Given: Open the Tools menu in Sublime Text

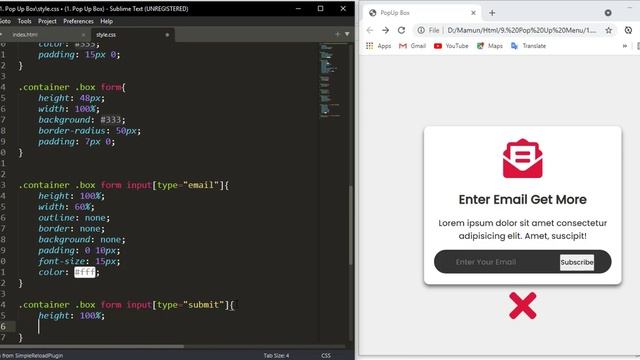Looking at the screenshot, I should coord(24,21).
